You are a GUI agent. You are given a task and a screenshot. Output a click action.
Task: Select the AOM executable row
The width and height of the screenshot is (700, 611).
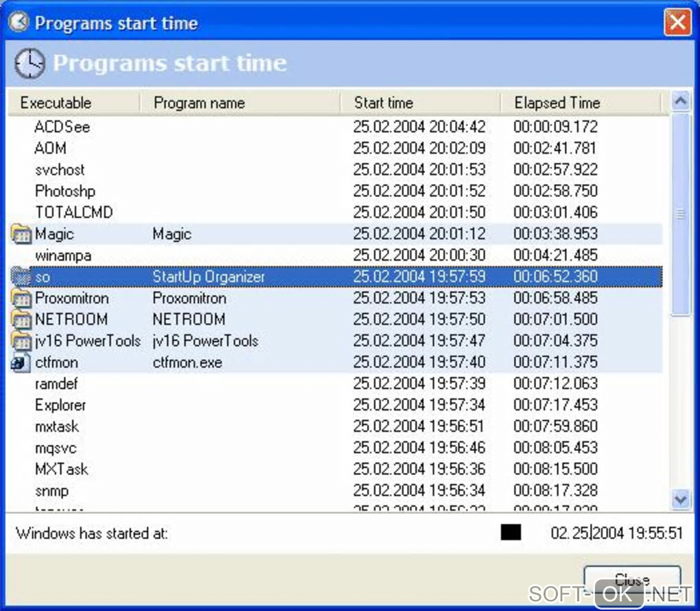[x=336, y=148]
